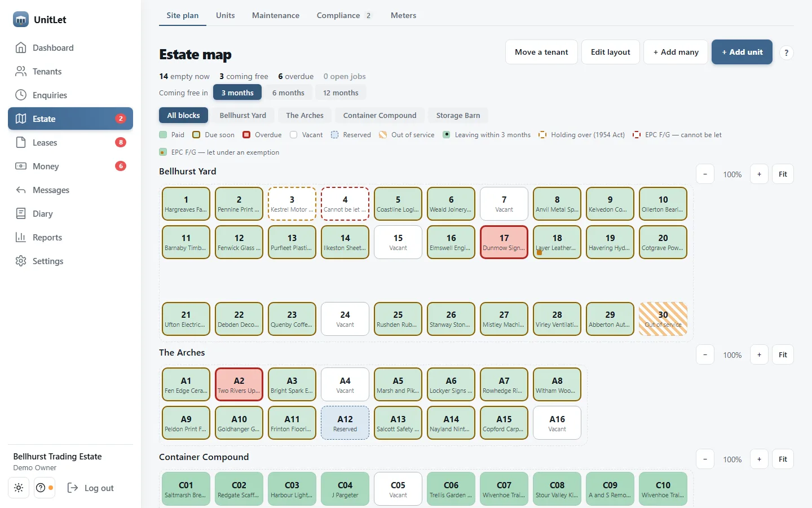
Task: Select the 3 months filter
Action: pos(237,93)
